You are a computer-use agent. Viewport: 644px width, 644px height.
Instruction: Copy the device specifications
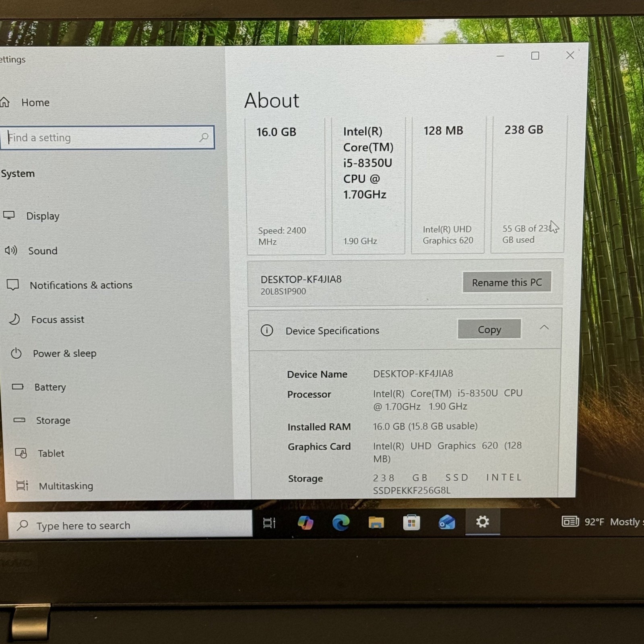(x=489, y=329)
